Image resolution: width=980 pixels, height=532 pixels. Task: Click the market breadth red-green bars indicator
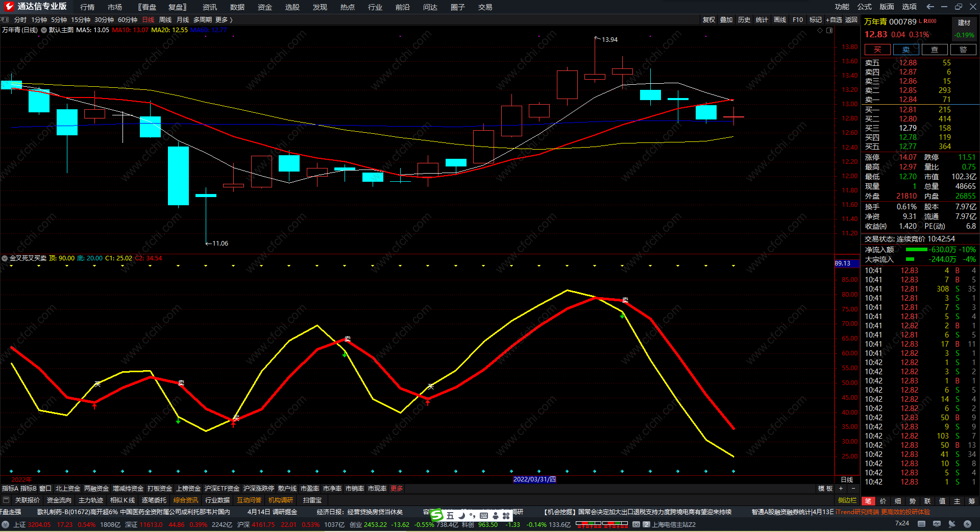pos(602,524)
